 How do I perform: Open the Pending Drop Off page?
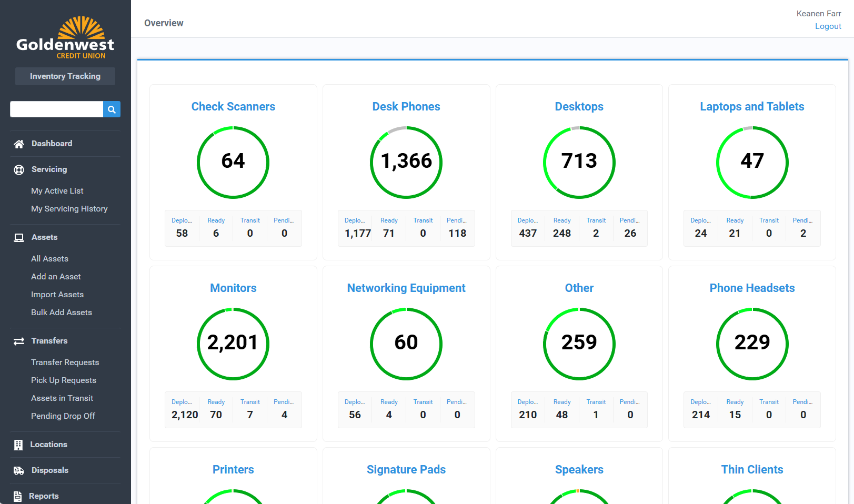point(63,416)
